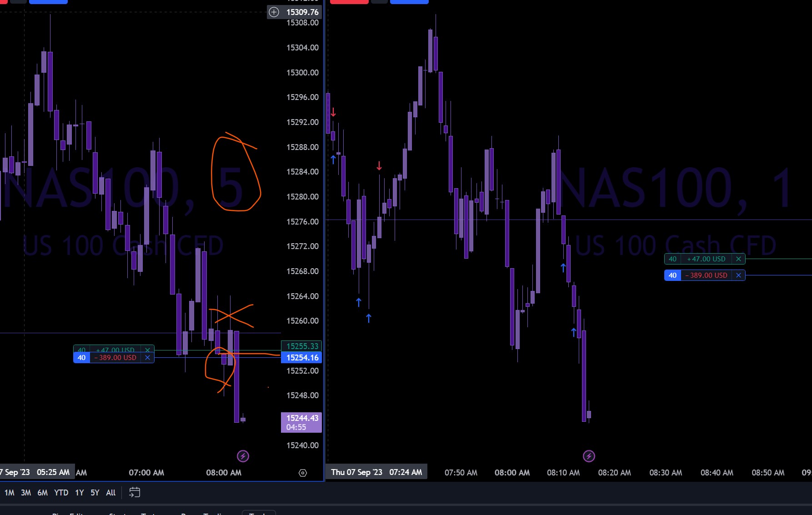Click 08:40 AM on the 1-minute time axis
The height and width of the screenshot is (515, 812).
coord(717,473)
